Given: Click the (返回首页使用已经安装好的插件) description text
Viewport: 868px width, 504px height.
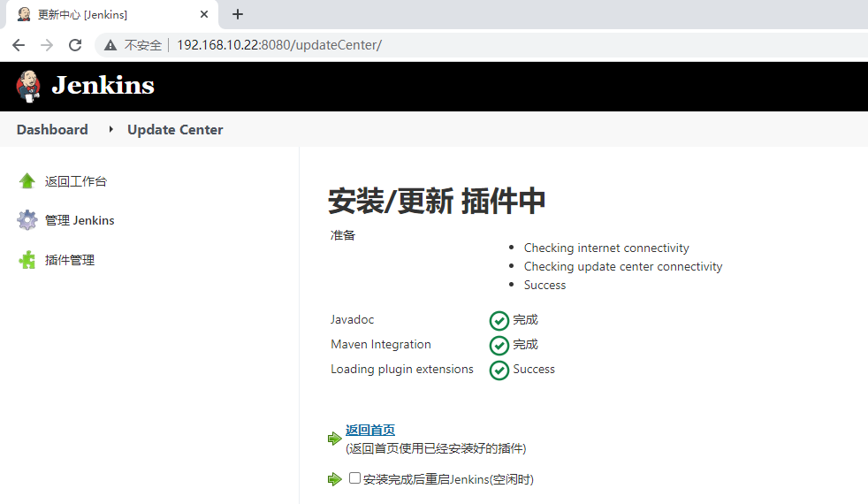Looking at the screenshot, I should 436,448.
